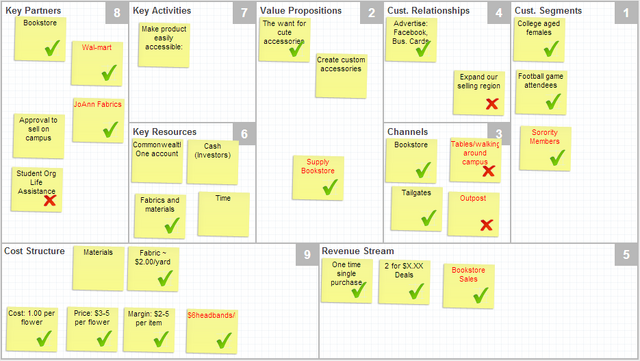Image resolution: width=640 pixels, height=361 pixels.
Task: Click the number 2 badge on Value Propositions
Action: coord(371,13)
